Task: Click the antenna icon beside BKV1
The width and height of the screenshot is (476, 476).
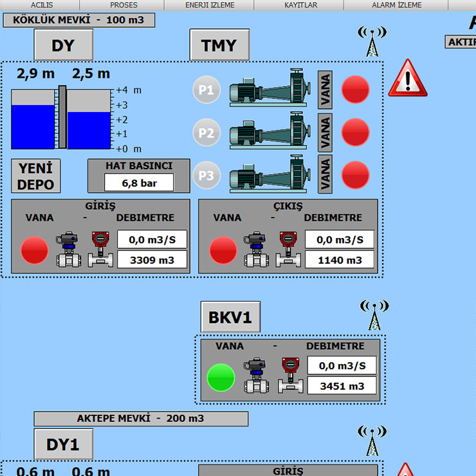Action: 374,315
